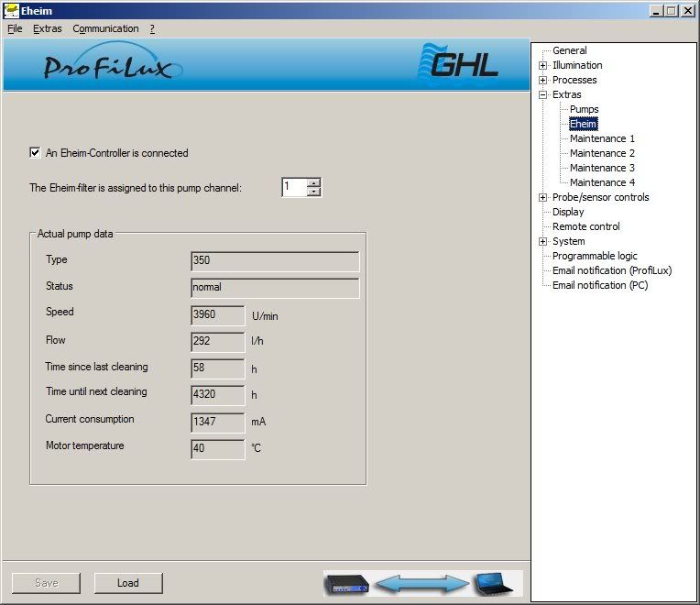
Task: Select Illumination label in the tree
Action: click(577, 65)
